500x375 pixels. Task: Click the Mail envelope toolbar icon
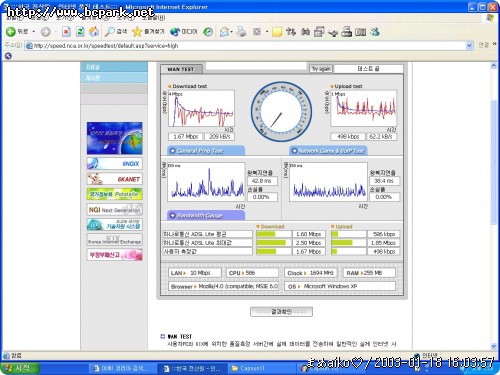225,32
